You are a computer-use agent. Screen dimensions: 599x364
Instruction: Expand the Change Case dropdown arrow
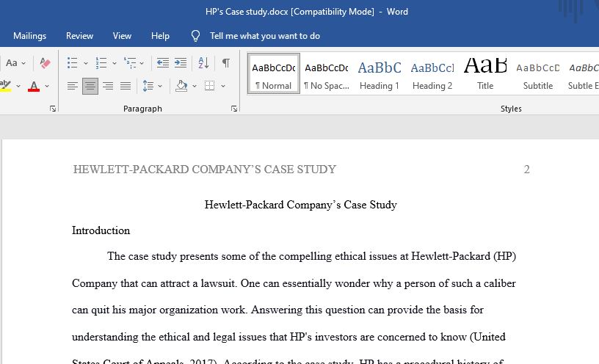[23, 63]
